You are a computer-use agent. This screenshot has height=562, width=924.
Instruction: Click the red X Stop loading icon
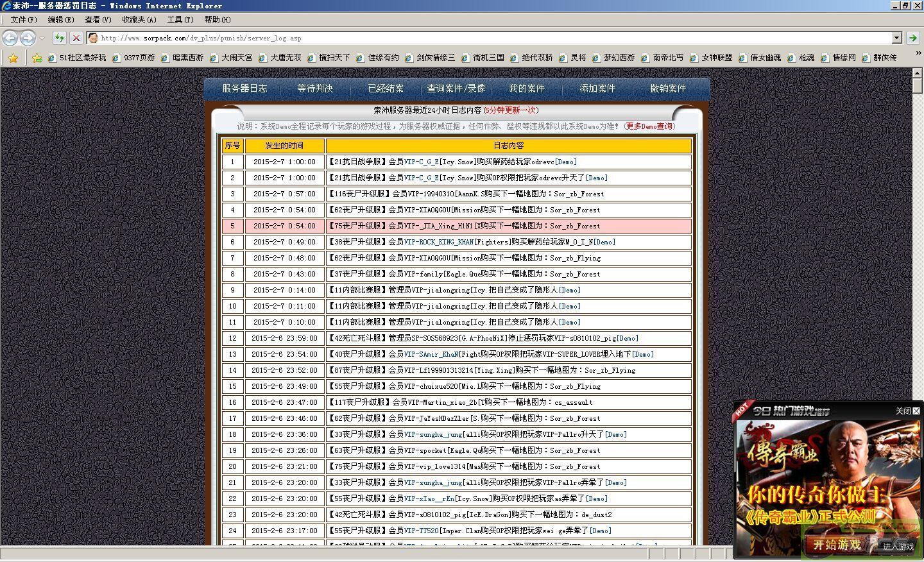[76, 38]
